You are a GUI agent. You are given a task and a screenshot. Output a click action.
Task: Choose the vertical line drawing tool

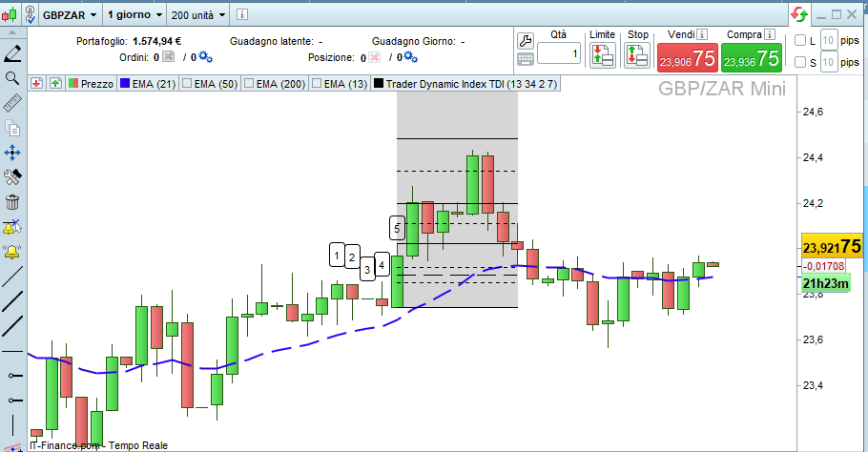point(12,425)
